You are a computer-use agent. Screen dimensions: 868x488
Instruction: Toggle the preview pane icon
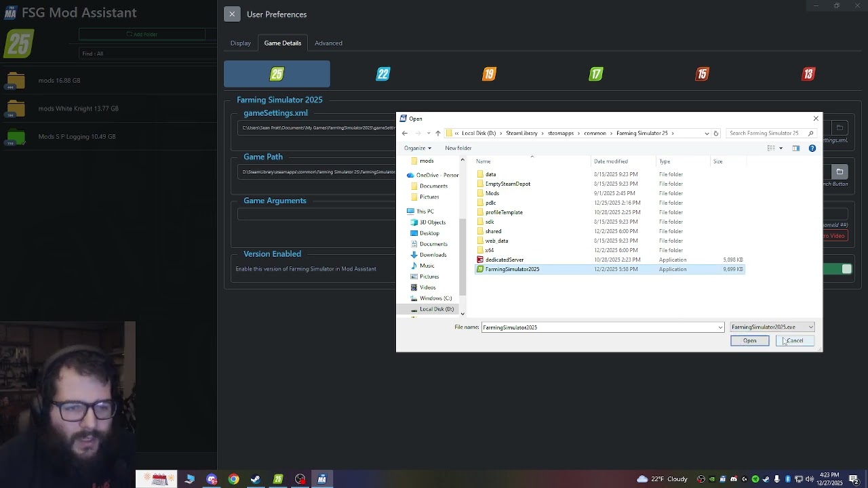tap(796, 148)
